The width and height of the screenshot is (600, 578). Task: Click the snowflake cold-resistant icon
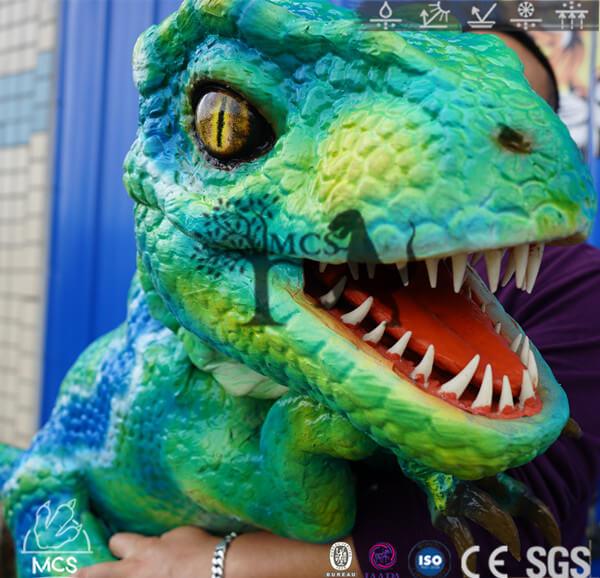(x=526, y=15)
